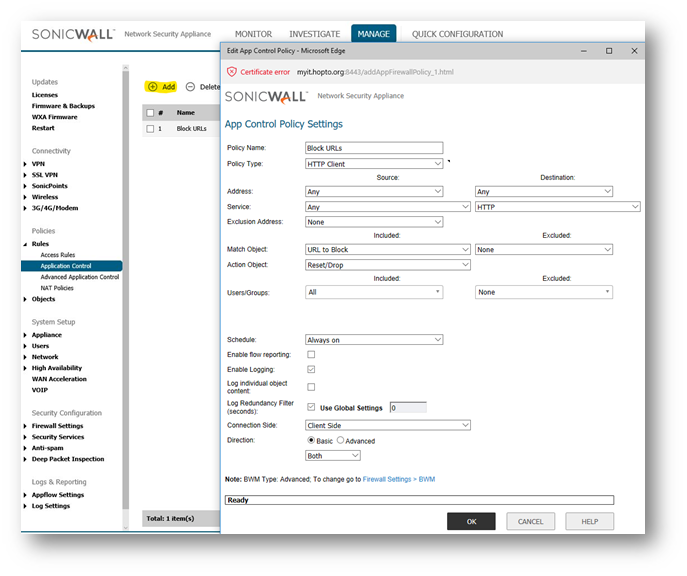Check Log individual object content
Image resolution: width=687 pixels, height=576 pixels.
[x=311, y=387]
